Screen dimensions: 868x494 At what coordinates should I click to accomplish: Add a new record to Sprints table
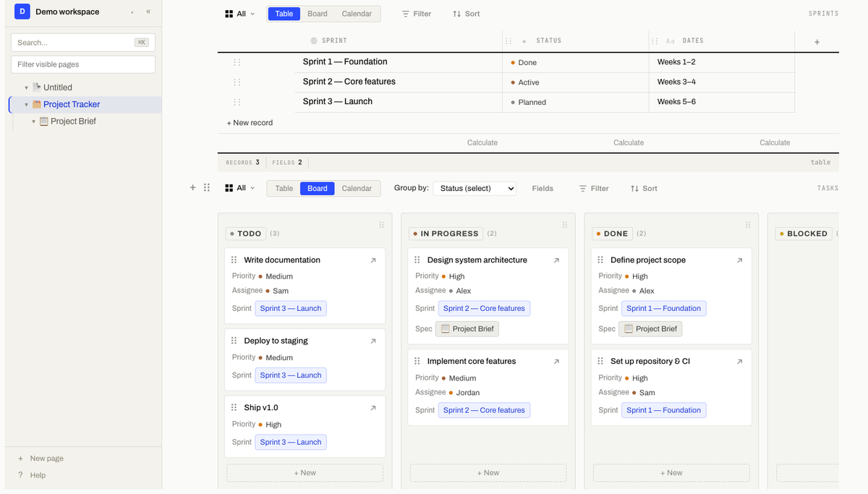[250, 123]
